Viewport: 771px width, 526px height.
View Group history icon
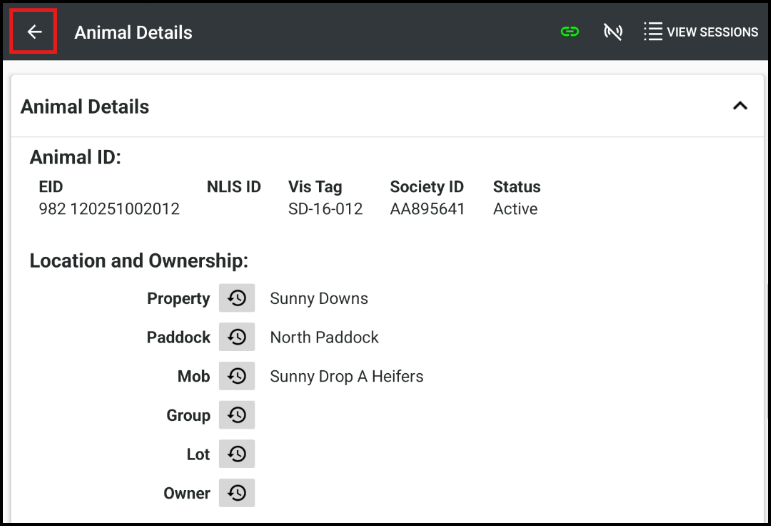[237, 415]
